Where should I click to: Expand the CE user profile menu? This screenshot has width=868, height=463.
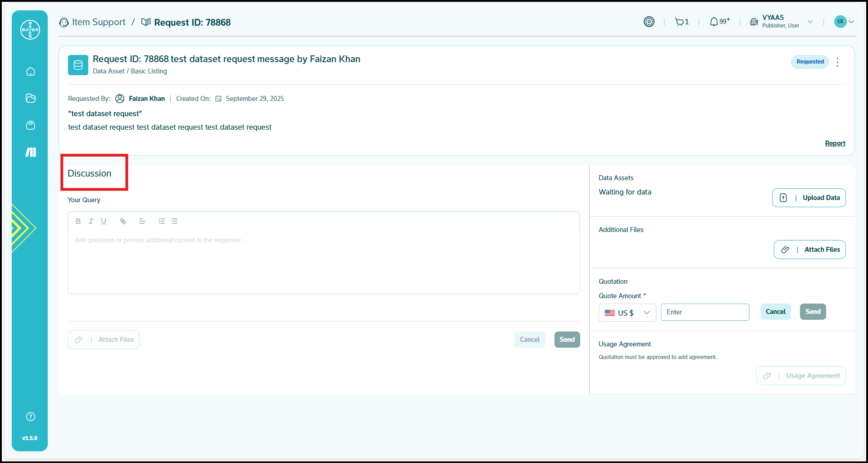(x=844, y=22)
